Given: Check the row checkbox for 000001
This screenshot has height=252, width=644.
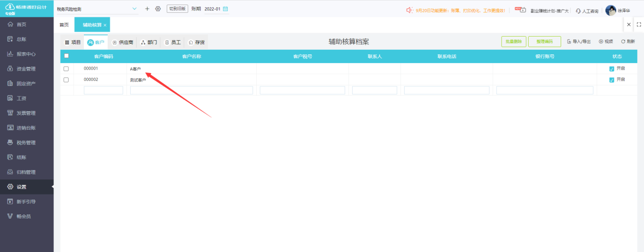Looking at the screenshot, I should [66, 69].
